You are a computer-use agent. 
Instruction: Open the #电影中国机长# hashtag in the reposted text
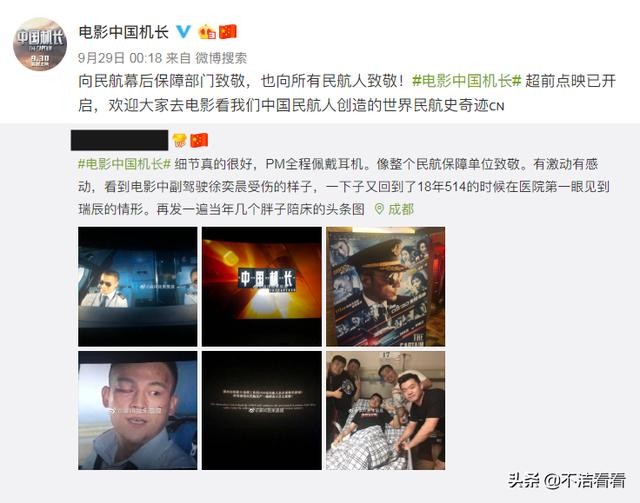point(124,164)
